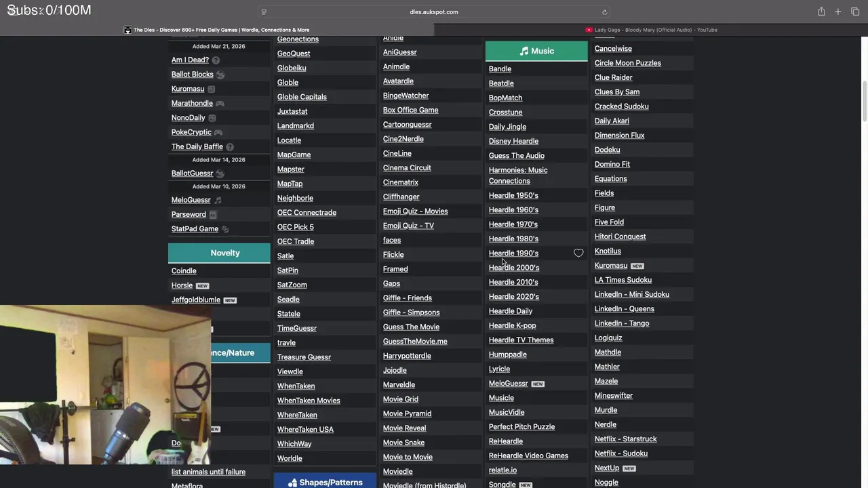
Task: Show Safari tab overview icon
Action: point(855,12)
